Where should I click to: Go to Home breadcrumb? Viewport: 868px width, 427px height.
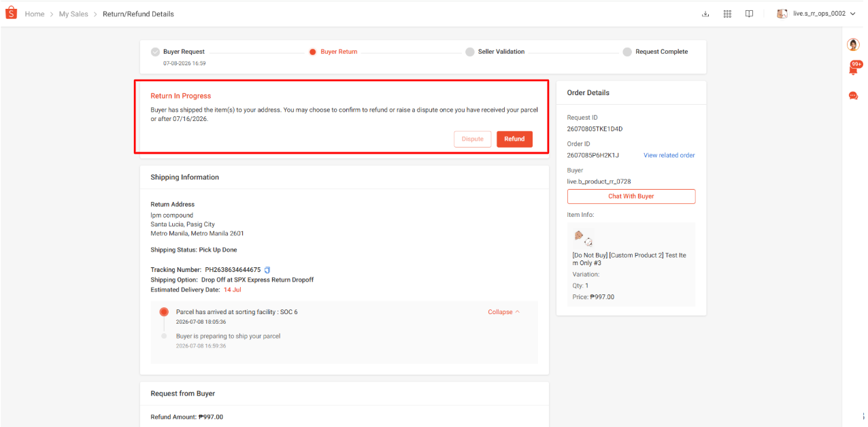(x=35, y=14)
